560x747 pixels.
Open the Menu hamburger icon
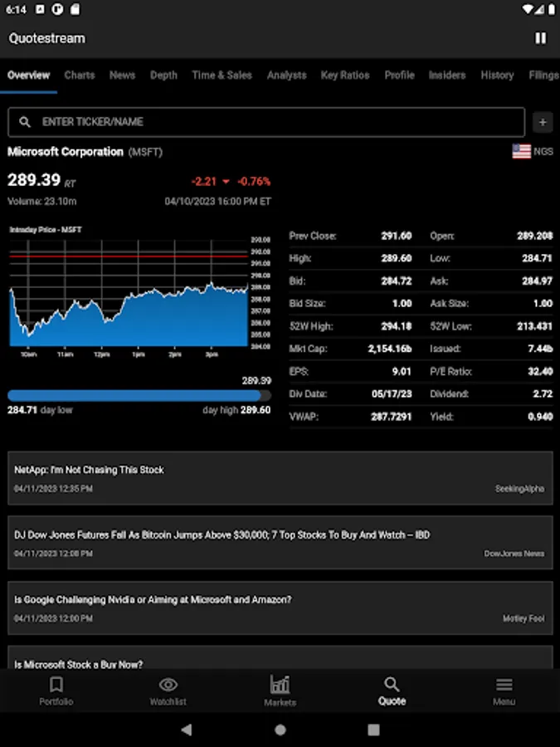coord(504,685)
